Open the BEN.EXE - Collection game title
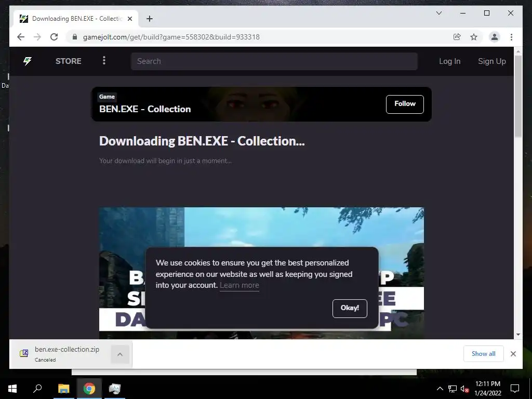 click(x=145, y=109)
